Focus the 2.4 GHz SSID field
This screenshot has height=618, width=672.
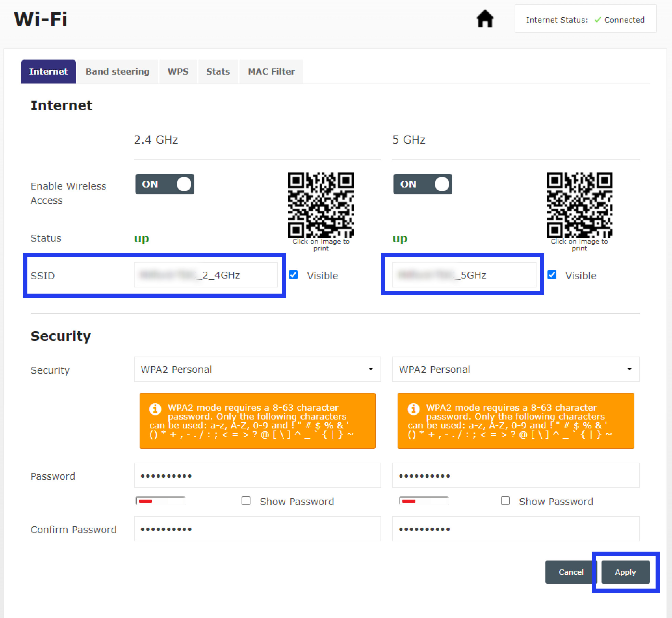click(206, 275)
